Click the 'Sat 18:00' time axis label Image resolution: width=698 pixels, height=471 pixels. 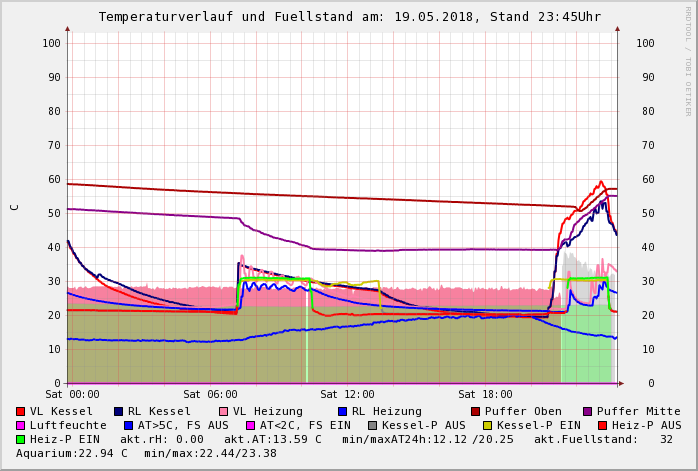485,394
